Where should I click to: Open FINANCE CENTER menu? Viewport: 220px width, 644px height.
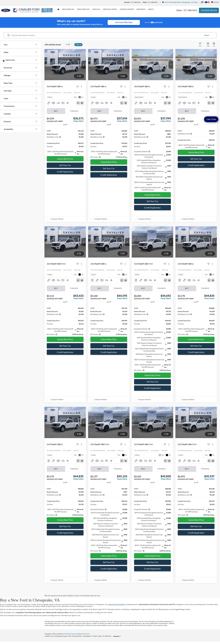(x=127, y=9)
